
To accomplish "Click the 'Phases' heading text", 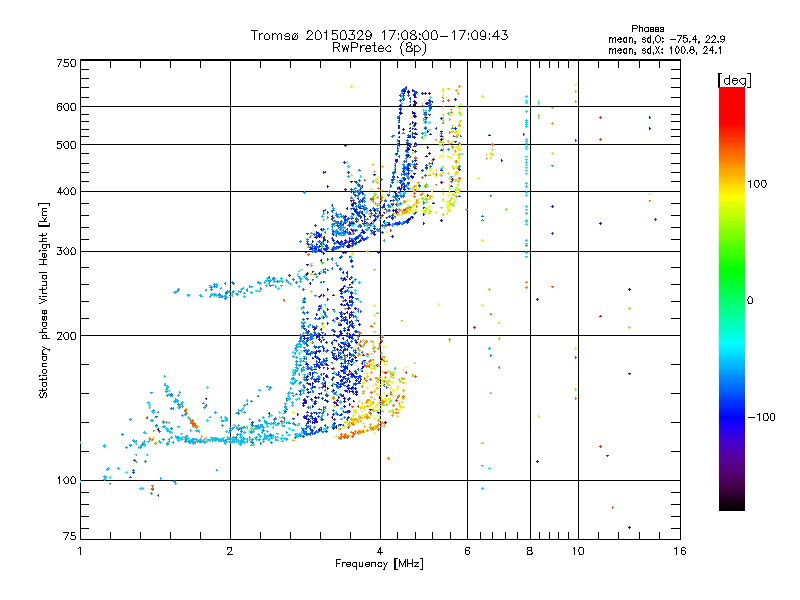I will click(x=647, y=29).
